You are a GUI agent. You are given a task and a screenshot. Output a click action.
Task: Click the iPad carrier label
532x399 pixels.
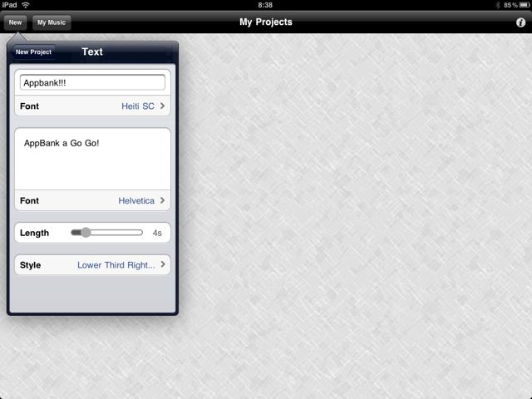tap(9, 5)
